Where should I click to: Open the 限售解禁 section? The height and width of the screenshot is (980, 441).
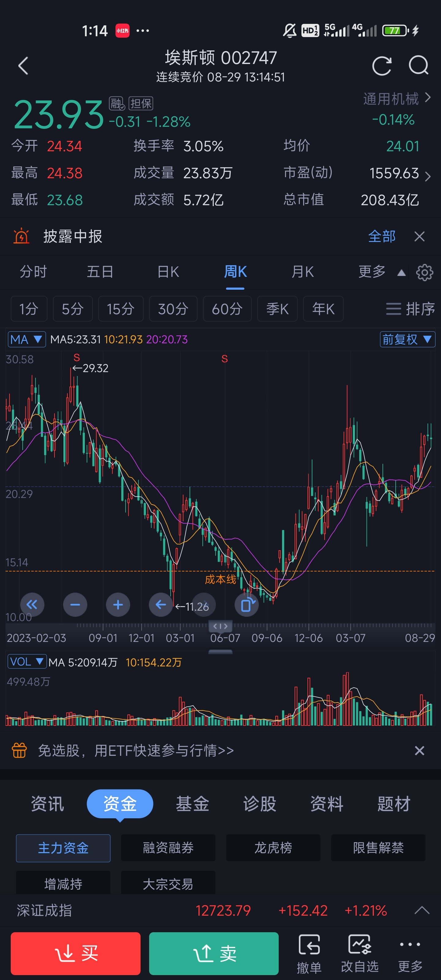coord(378,848)
